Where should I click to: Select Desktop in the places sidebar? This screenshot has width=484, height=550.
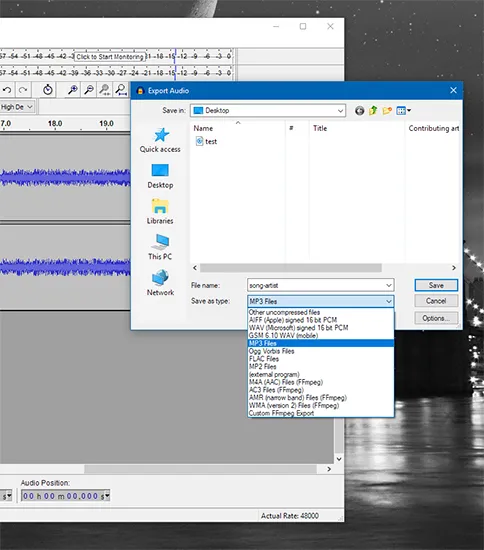(x=160, y=176)
